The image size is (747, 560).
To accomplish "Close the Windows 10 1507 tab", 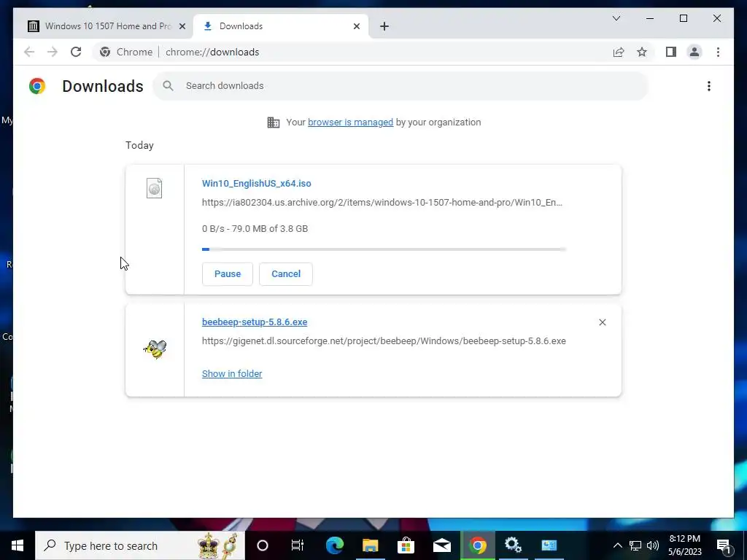I will click(182, 26).
